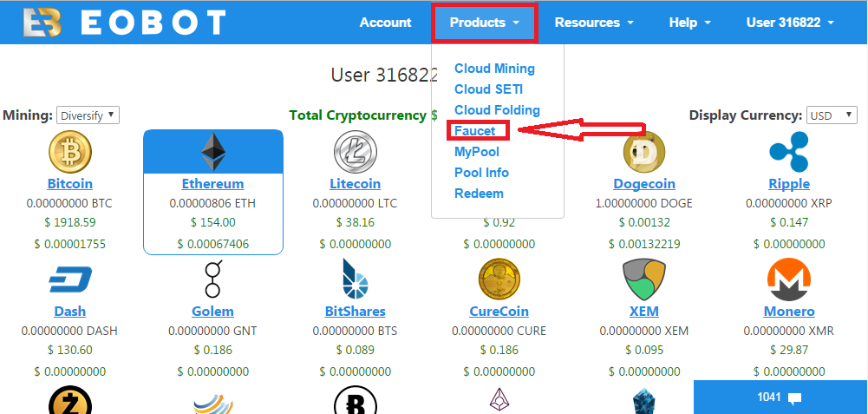Select Redeem from Products menu
Screen dimensions: 868x414
479,194
